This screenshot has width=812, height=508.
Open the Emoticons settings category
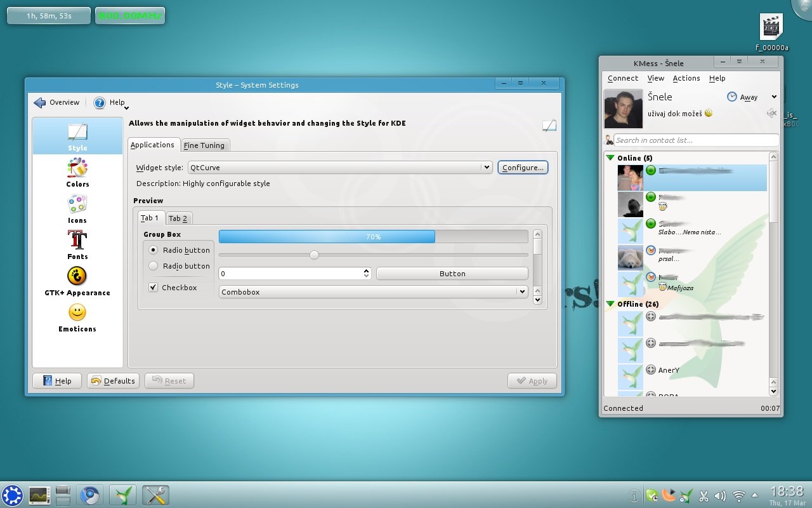pyautogui.click(x=77, y=317)
